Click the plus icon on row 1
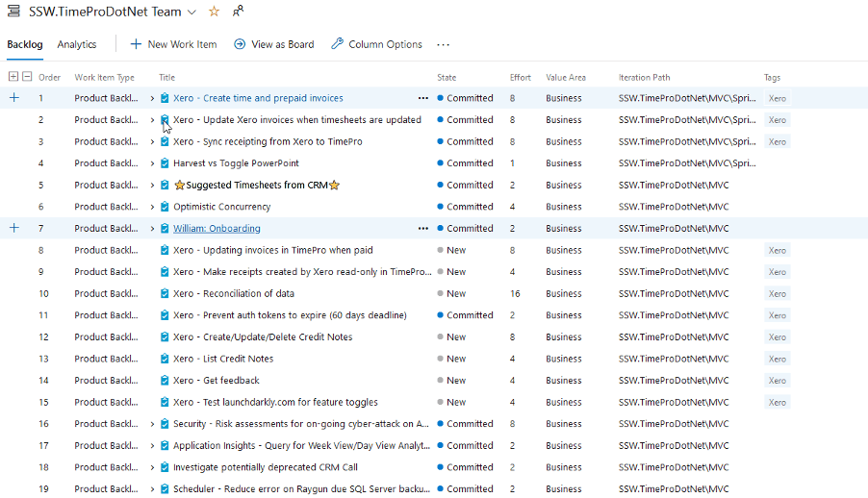 13,98
